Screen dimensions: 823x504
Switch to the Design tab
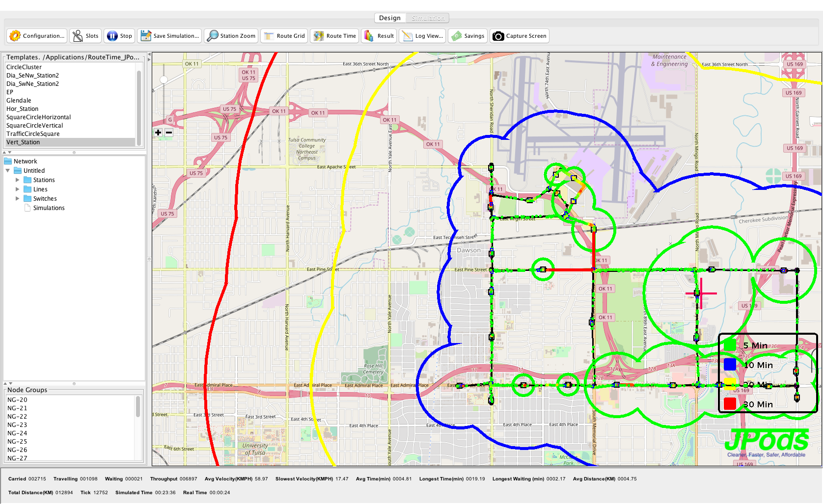coord(390,18)
